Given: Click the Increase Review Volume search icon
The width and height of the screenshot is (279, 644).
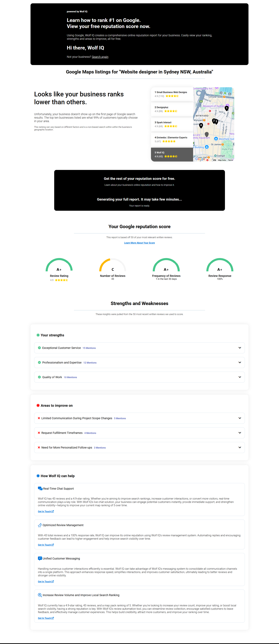Looking at the screenshot, I should (x=40, y=595).
